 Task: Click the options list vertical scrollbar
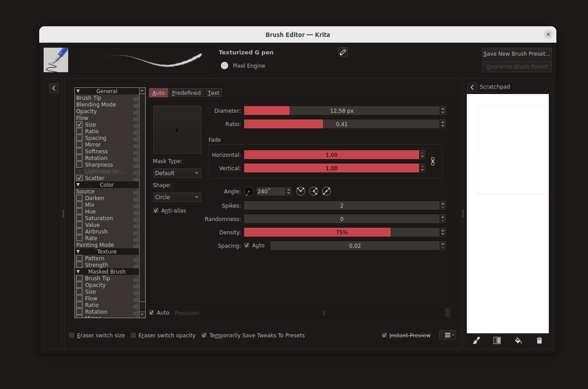(x=143, y=203)
